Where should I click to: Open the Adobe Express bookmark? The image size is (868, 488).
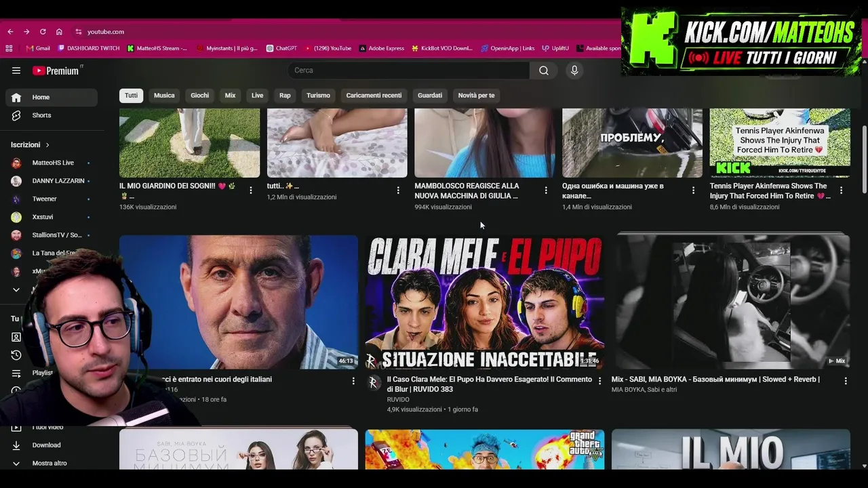(382, 48)
